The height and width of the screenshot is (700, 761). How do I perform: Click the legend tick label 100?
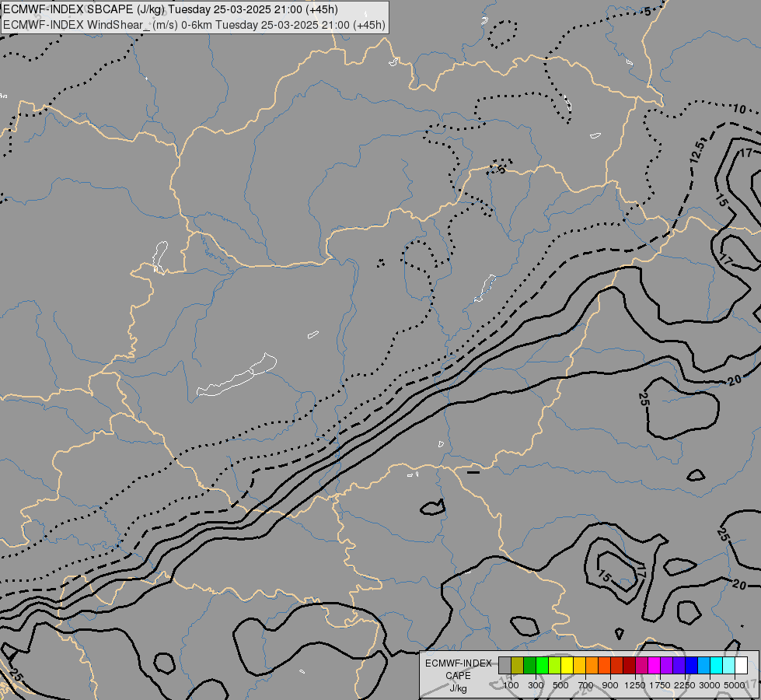point(511,685)
